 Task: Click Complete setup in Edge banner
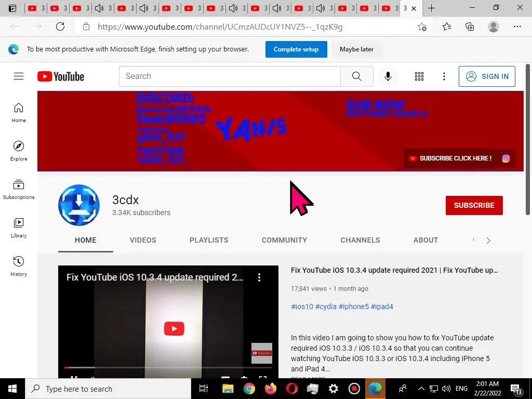pyautogui.click(x=296, y=49)
